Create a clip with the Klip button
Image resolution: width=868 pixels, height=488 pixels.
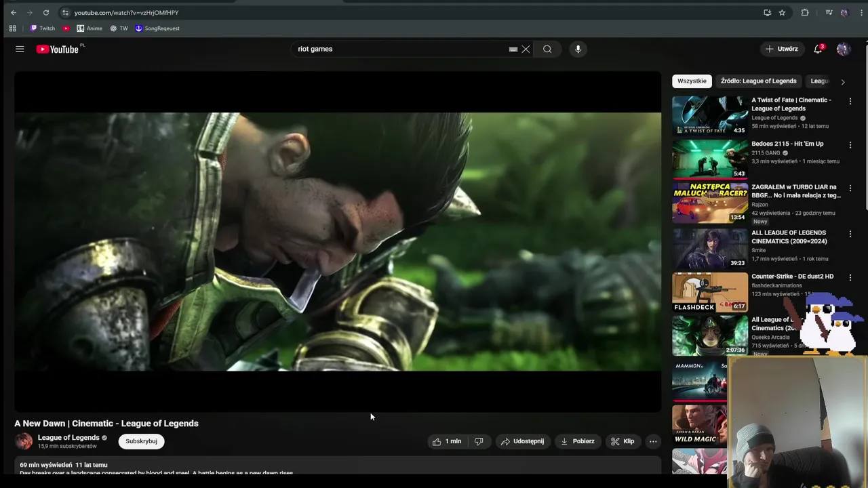click(x=623, y=441)
